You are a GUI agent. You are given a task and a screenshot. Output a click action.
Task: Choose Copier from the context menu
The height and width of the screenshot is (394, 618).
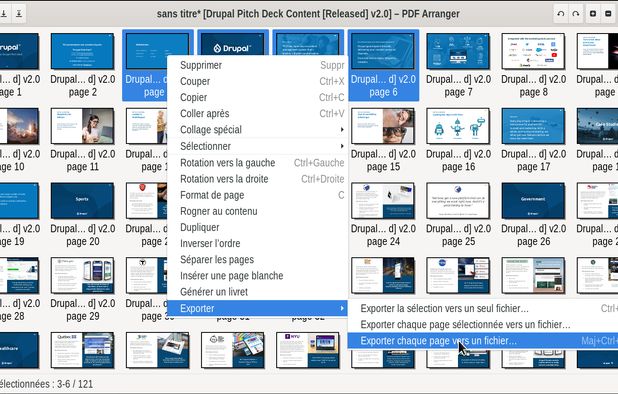click(x=258, y=97)
